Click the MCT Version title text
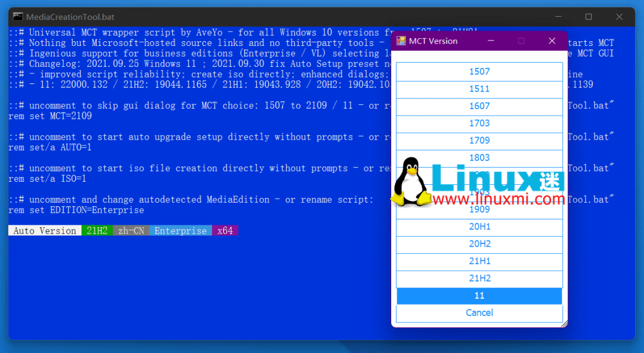The width and height of the screenshot is (644, 353). [434, 41]
